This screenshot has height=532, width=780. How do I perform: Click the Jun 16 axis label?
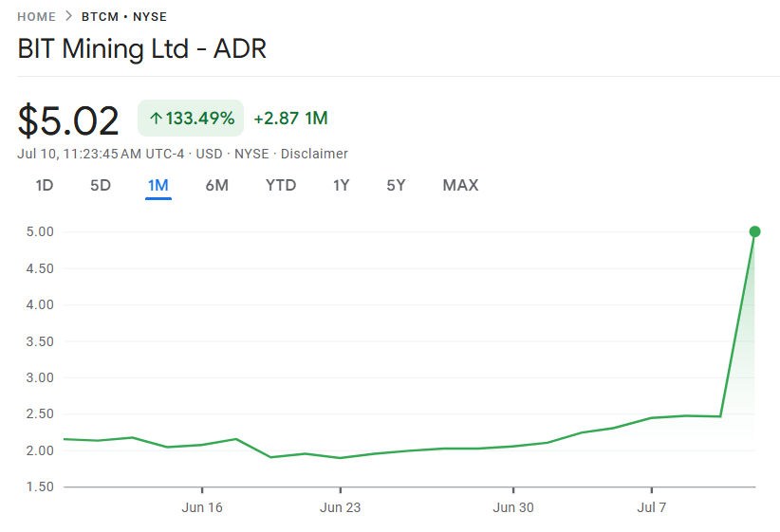pyautogui.click(x=202, y=507)
